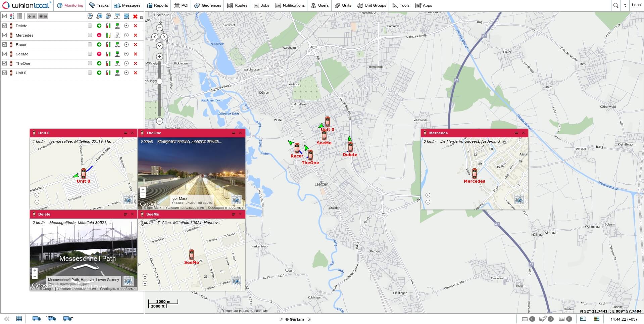Open the options menu of Mercedes mini-window
Image resolution: width=644 pixels, height=324 pixels.
(x=516, y=133)
